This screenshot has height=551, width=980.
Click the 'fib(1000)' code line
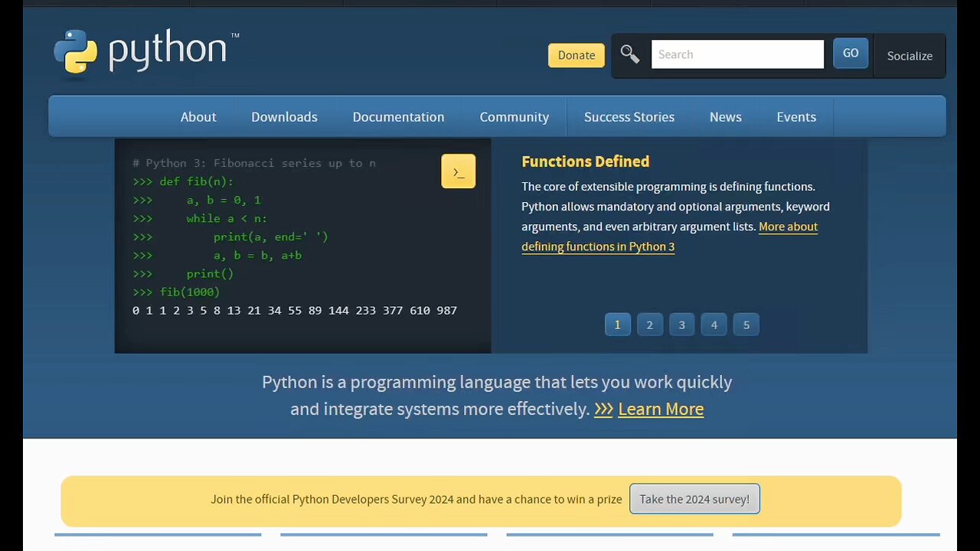176,292
